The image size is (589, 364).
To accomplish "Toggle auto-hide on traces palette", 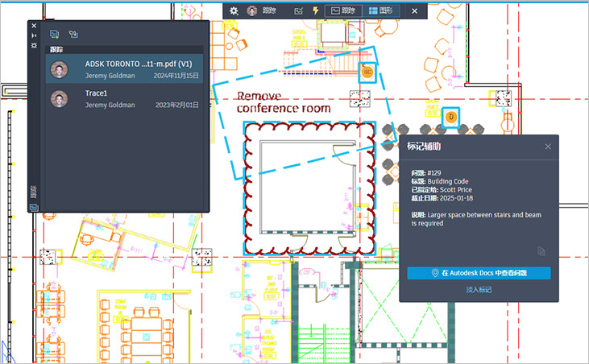I will click(x=34, y=35).
